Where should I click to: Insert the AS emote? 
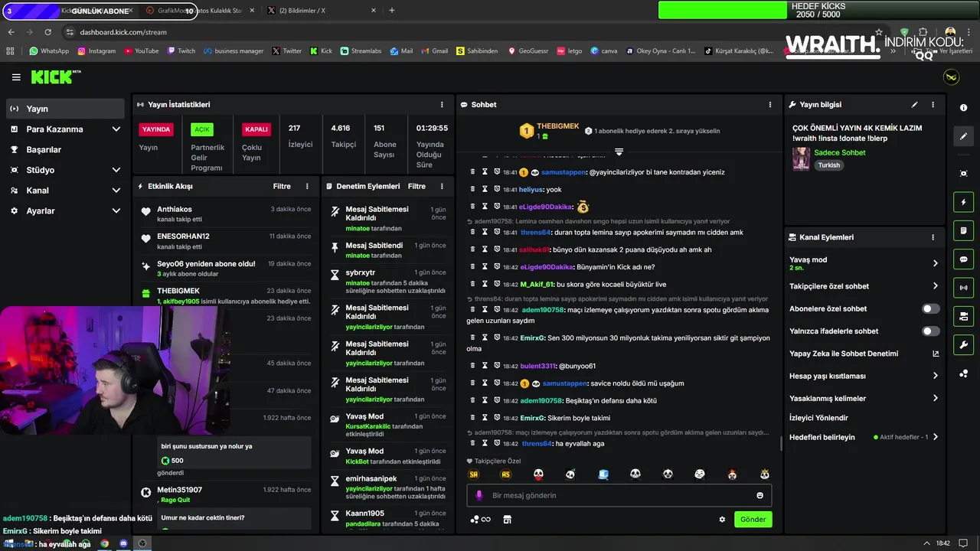click(x=505, y=474)
